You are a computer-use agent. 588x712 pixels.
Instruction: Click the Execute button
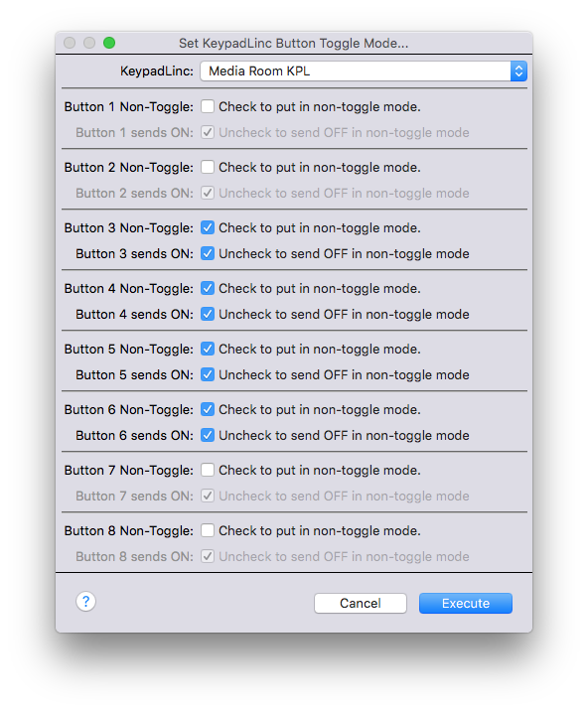coord(466,603)
